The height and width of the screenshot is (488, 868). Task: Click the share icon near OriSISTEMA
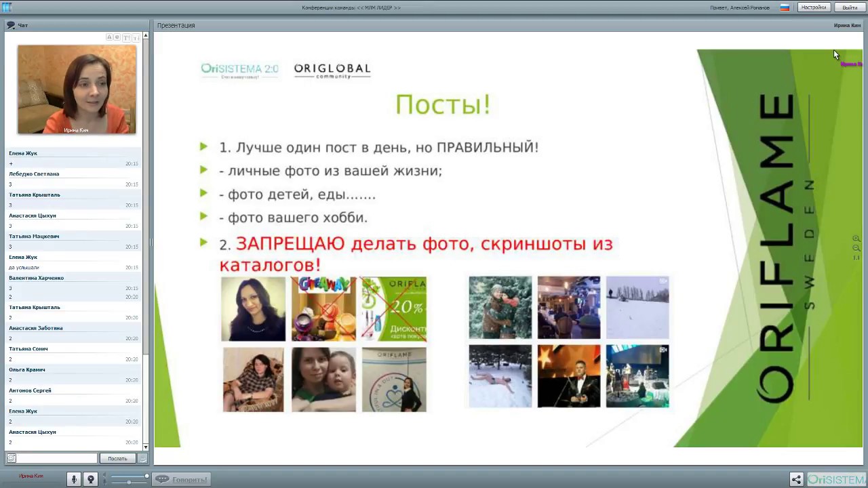[x=797, y=479]
